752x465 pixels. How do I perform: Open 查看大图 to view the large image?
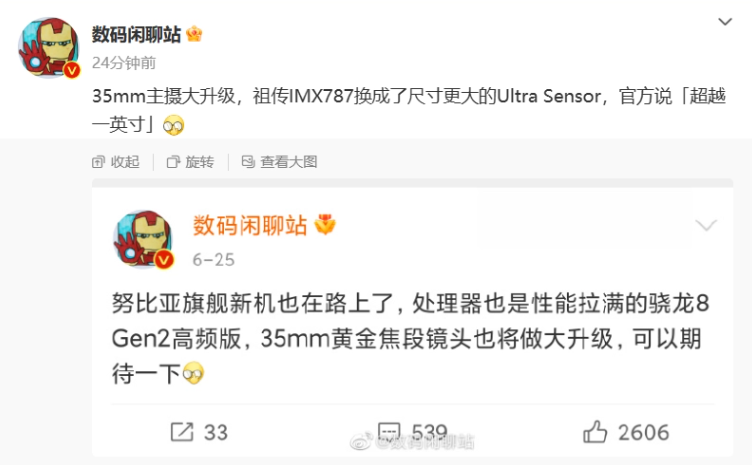(x=279, y=162)
